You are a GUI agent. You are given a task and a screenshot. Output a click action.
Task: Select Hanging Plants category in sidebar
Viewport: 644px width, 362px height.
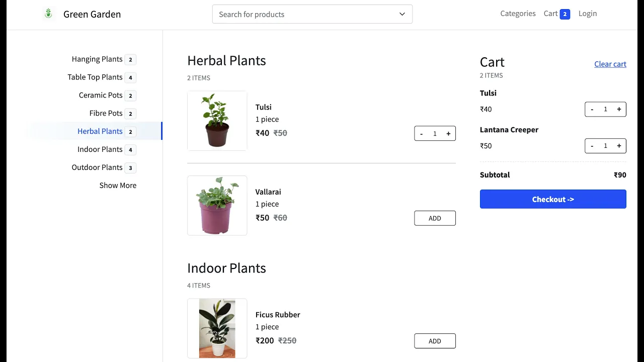[97, 59]
